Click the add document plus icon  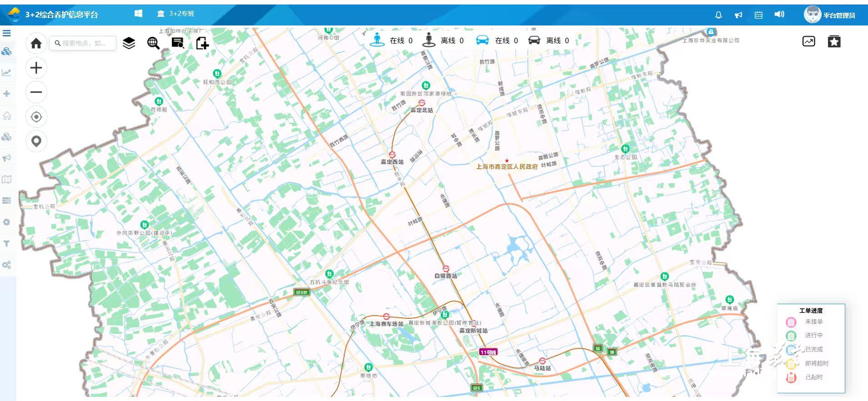[202, 43]
